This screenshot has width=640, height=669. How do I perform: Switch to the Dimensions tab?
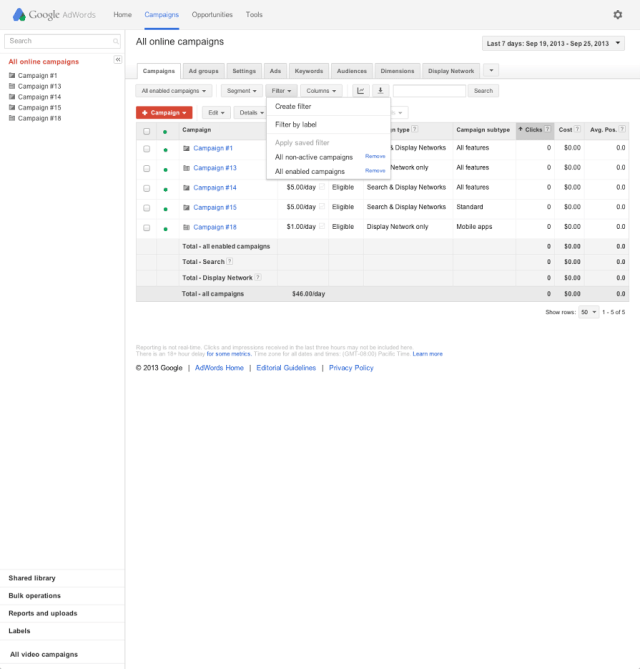click(397, 71)
